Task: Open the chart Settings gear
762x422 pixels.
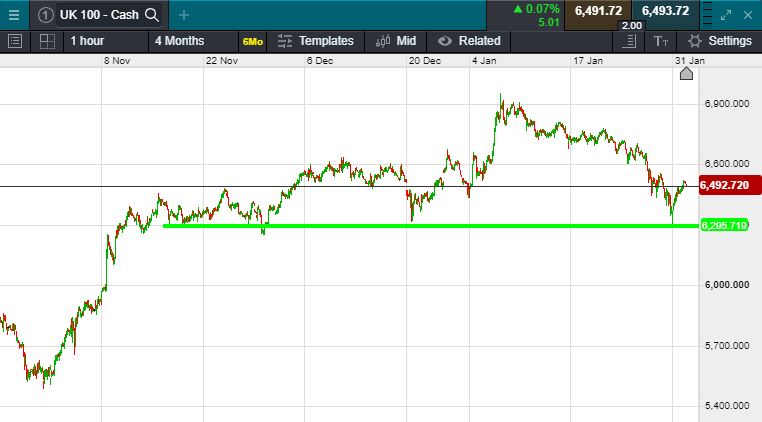Action: point(695,41)
